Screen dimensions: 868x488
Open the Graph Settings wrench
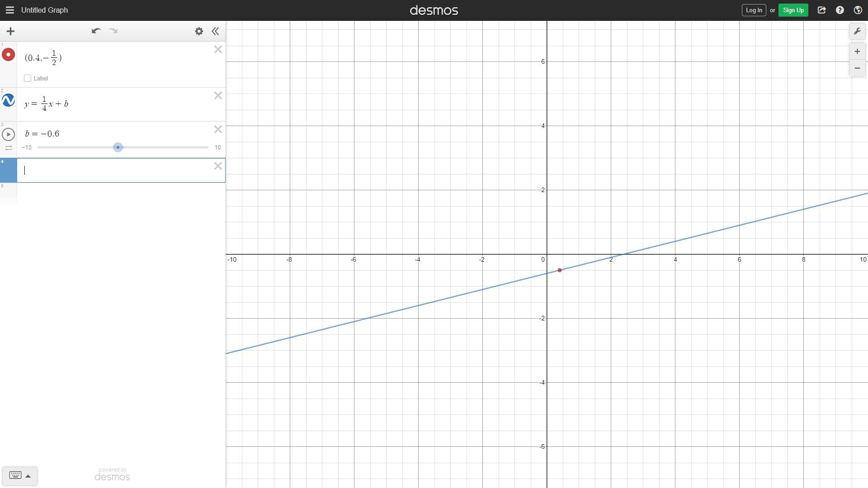coord(857,31)
